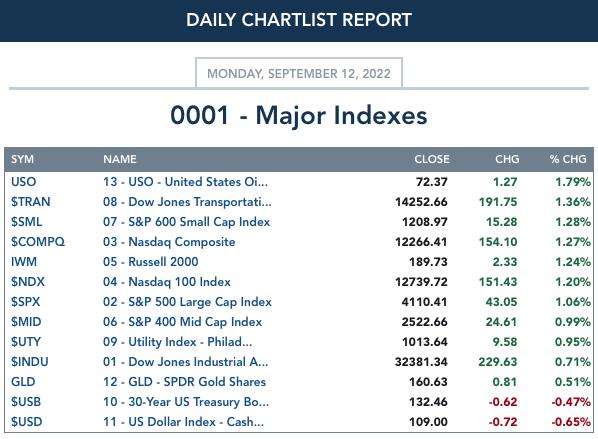Click the Monday, September 12, 2022 date box
Viewport: 598px width, 439px height.
(299, 73)
